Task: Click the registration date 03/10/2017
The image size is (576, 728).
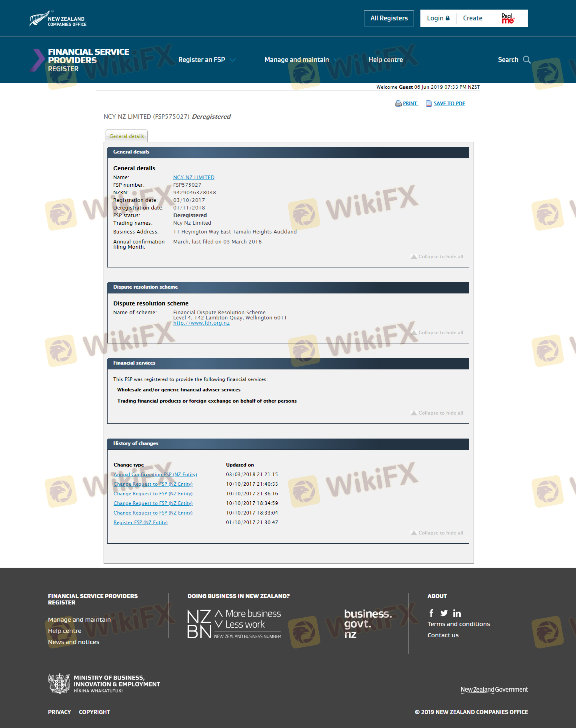Action: coord(189,200)
